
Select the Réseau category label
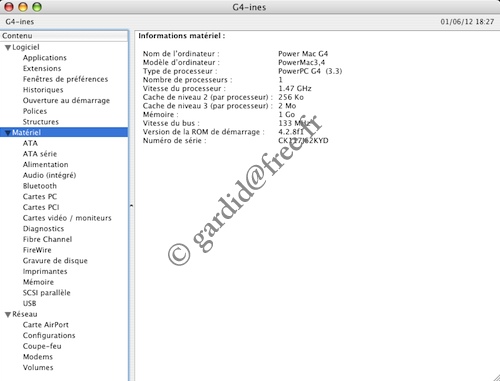[x=25, y=314]
